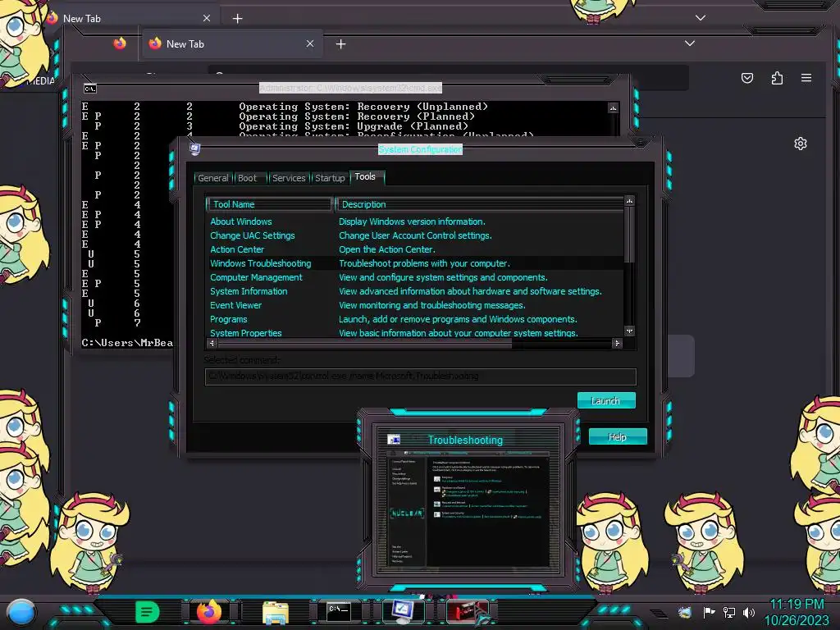Select the Tools tab
Viewport: 840px width, 630px height.
coord(365,177)
